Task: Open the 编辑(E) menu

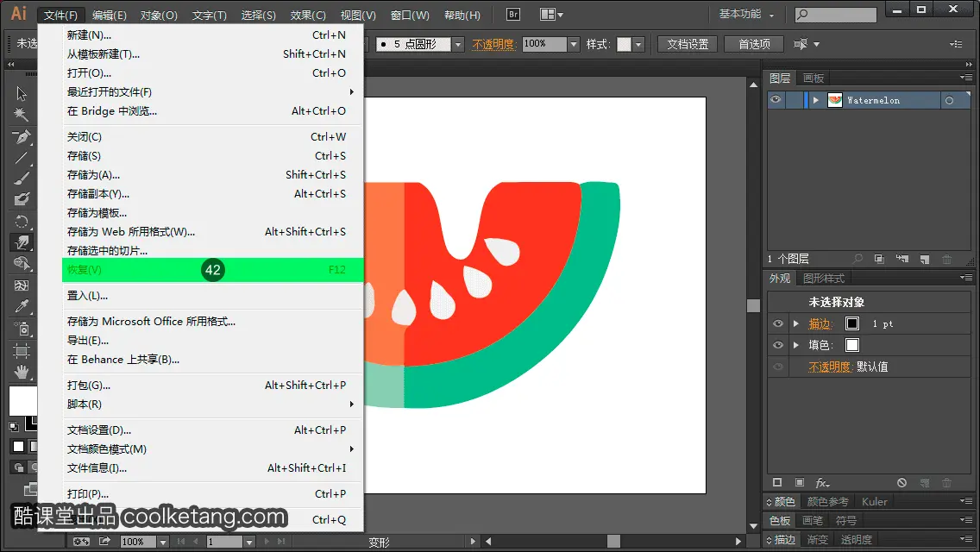Action: coord(110,15)
